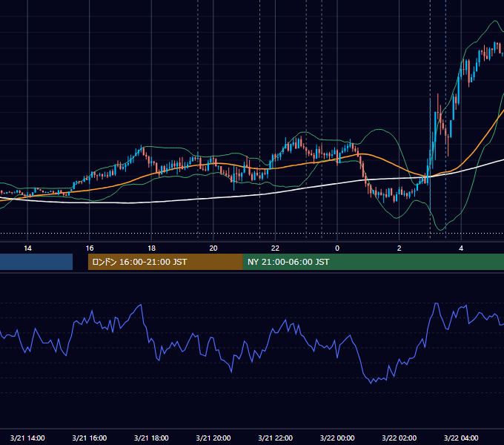
Task: Click the 3/21 22:00 time label
Action: click(x=276, y=438)
